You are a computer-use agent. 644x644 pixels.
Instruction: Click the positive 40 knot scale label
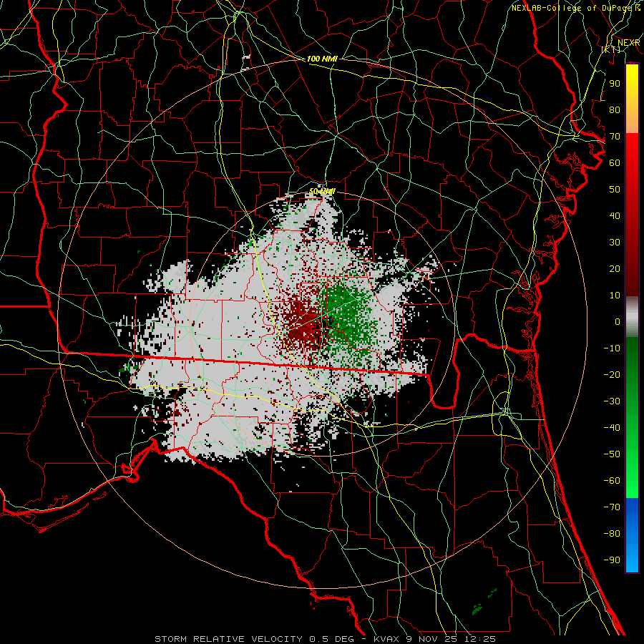coord(615,215)
